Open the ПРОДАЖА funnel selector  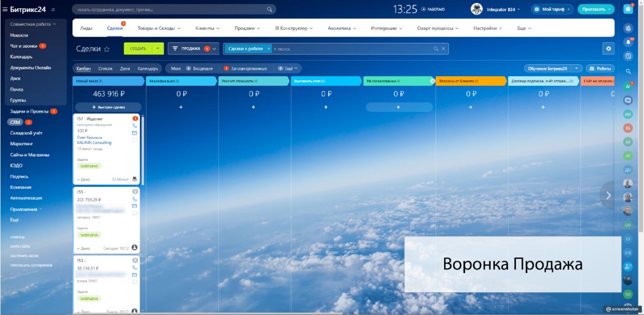pos(193,49)
